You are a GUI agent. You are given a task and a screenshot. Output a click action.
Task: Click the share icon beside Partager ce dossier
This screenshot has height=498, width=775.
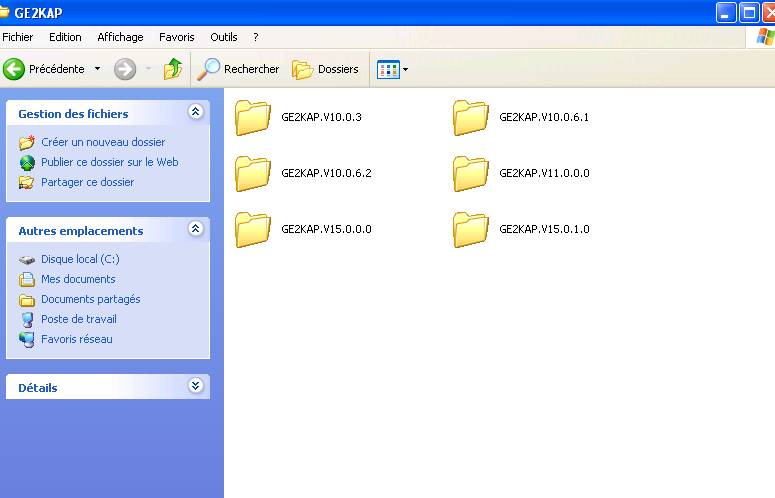(27, 182)
